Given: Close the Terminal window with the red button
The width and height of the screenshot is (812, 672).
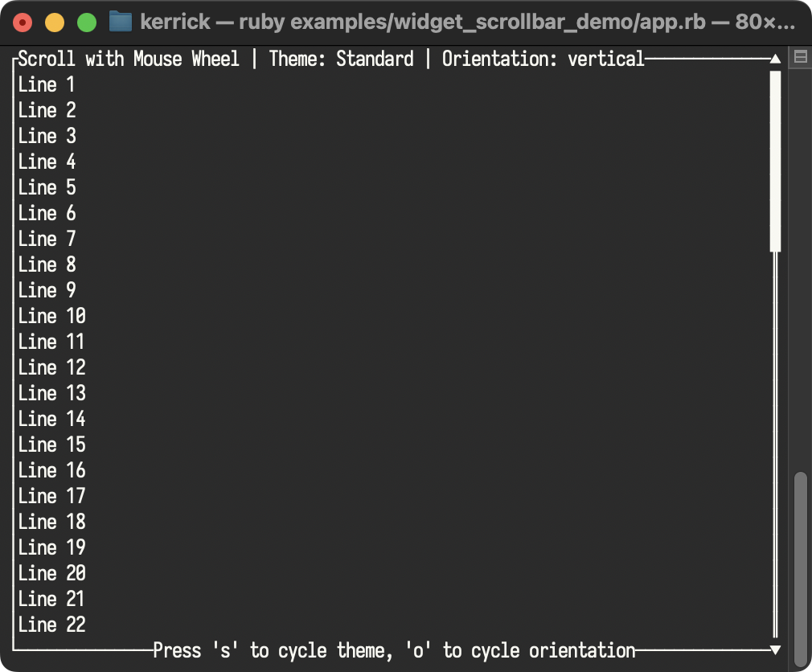Looking at the screenshot, I should point(23,23).
